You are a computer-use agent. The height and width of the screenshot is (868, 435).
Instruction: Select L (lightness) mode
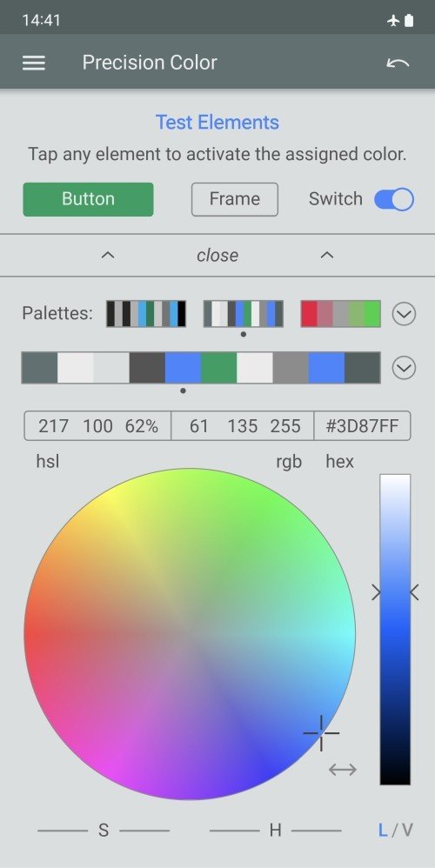383,830
